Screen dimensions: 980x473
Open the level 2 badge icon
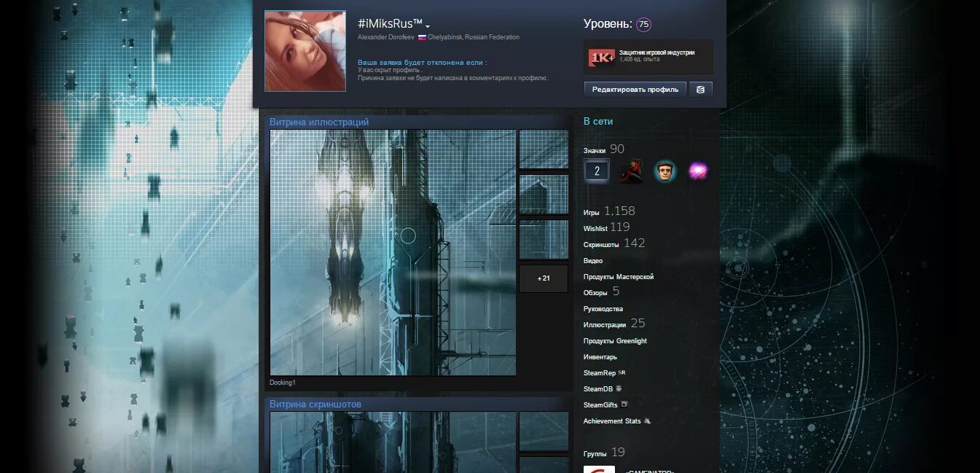point(597,171)
